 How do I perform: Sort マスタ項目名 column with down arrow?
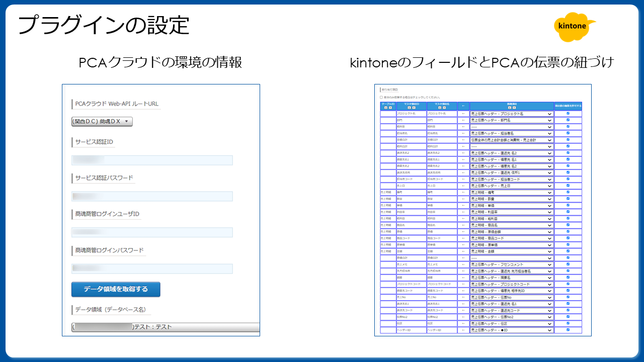(x=444, y=108)
